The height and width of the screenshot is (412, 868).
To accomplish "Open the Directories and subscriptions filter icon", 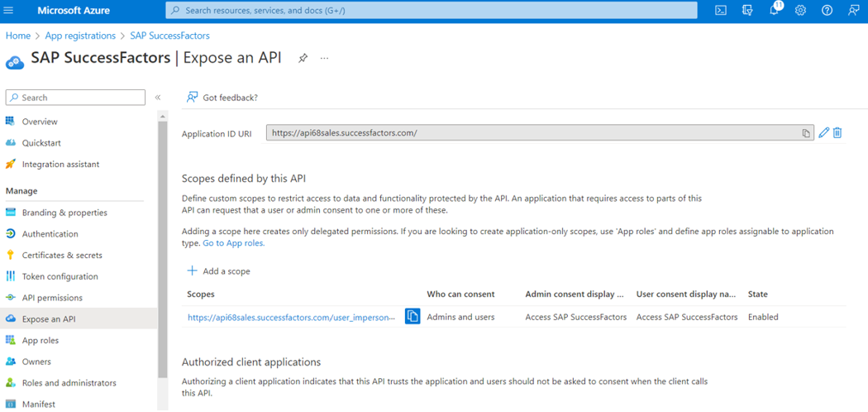I will coord(748,11).
